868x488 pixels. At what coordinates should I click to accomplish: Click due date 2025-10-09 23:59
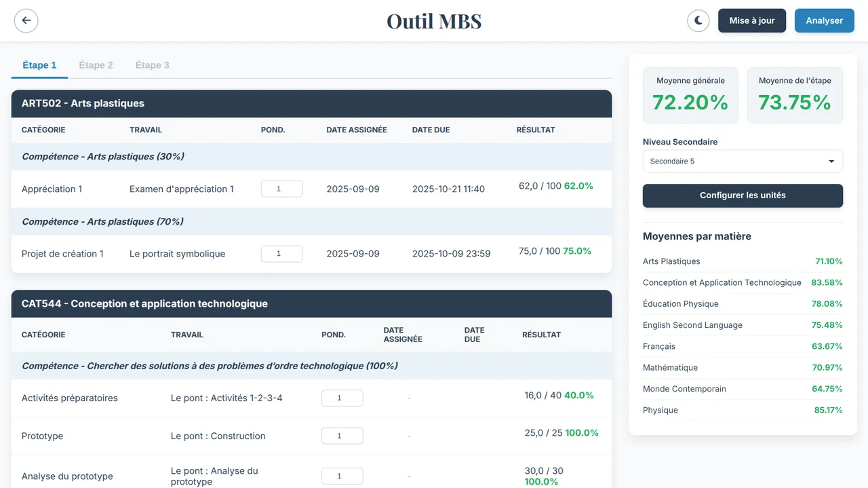coord(451,254)
